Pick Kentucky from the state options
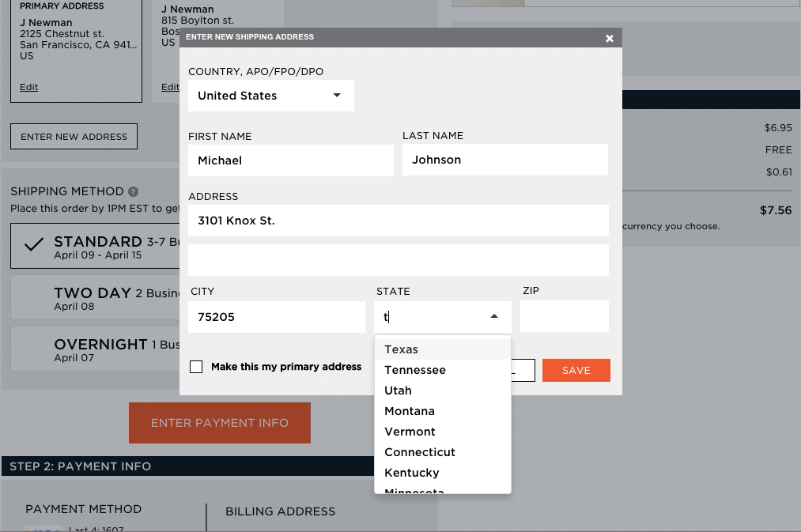Screen dimensions: 801x532 coord(411,473)
